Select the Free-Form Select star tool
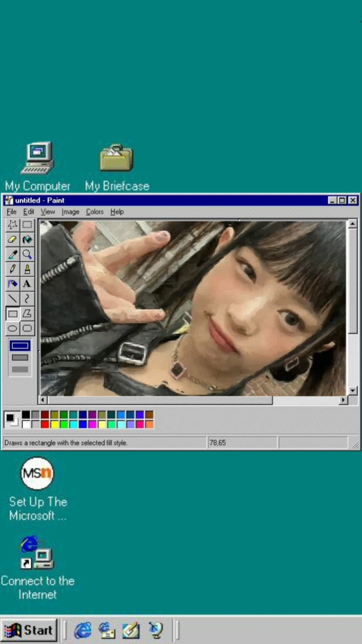The image size is (362, 644). click(13, 225)
